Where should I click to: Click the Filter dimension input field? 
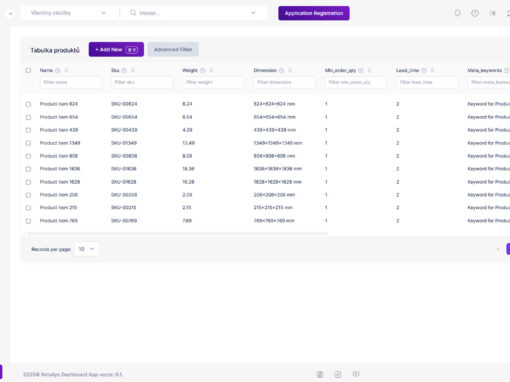coord(284,82)
